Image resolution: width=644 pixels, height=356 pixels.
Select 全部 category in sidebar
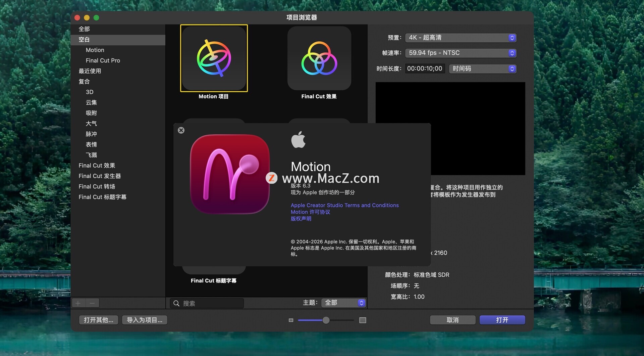point(118,29)
